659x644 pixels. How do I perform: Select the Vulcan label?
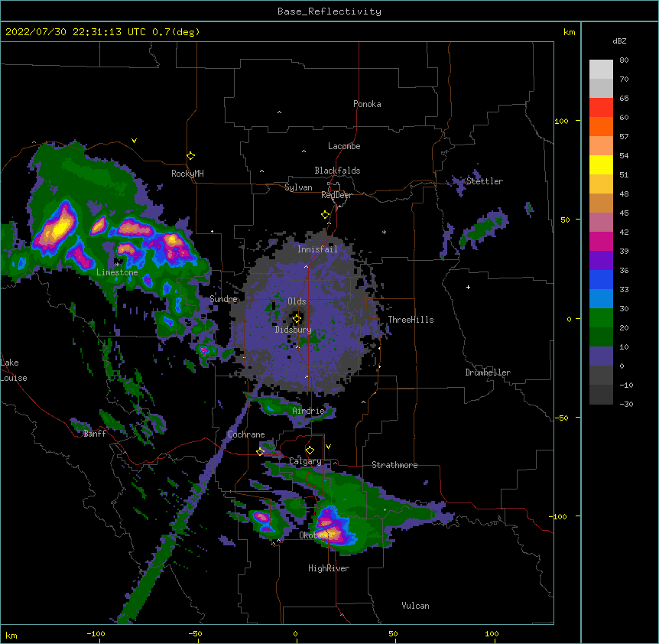click(415, 606)
